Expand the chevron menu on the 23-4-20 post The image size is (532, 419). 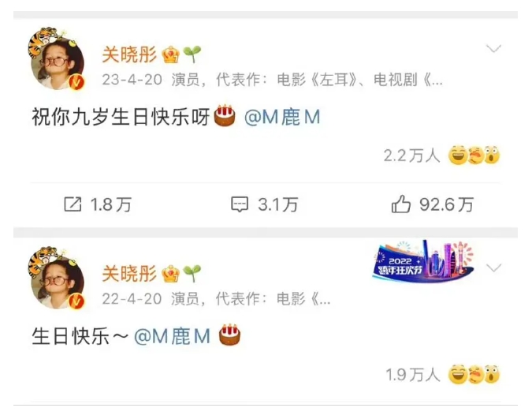tap(493, 49)
